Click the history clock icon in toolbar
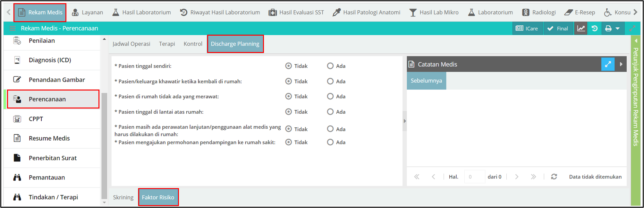The height and width of the screenshot is (208, 644). tap(594, 29)
